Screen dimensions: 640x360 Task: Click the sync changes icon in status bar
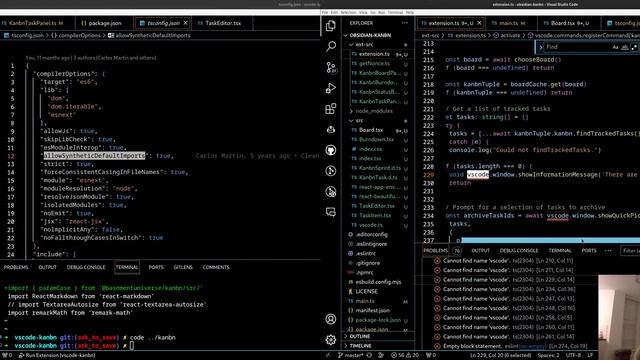tap(369, 355)
